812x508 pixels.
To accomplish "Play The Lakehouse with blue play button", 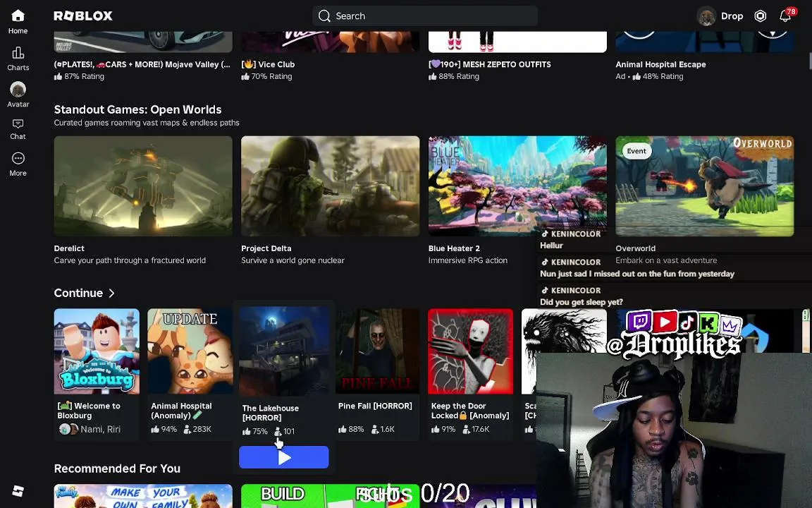I will point(284,457).
